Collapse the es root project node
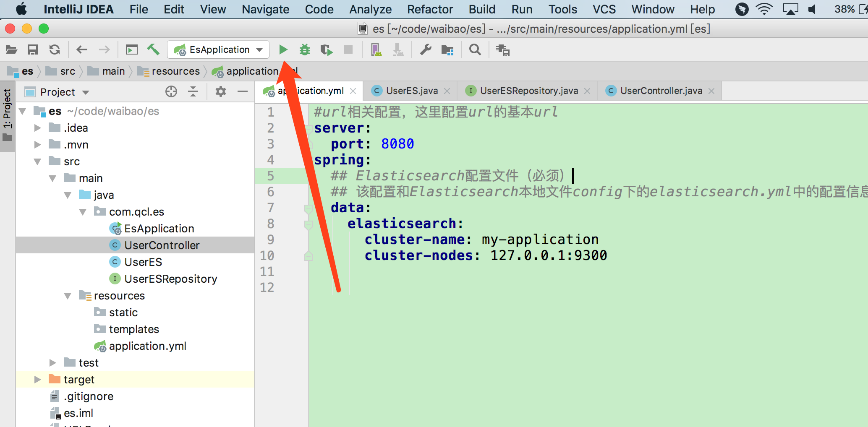868x427 pixels. pyautogui.click(x=23, y=111)
